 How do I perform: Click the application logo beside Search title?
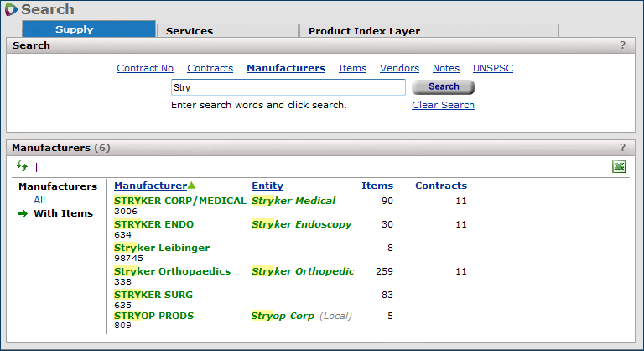click(x=10, y=10)
